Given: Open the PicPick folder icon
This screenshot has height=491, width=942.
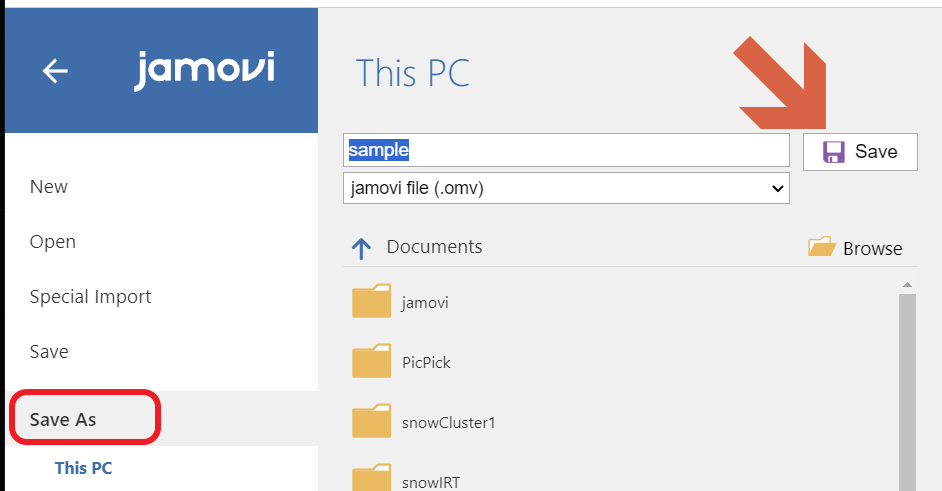Looking at the screenshot, I should 371,361.
